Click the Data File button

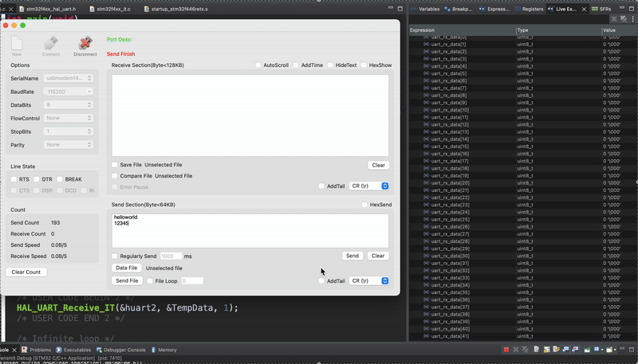pyautogui.click(x=127, y=268)
